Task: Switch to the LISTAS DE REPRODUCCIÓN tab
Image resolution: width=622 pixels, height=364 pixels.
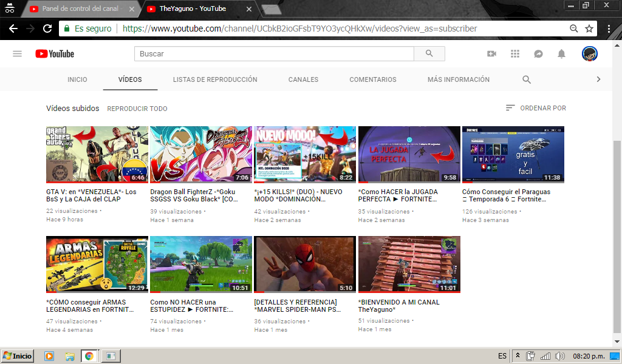Action: coord(215,79)
